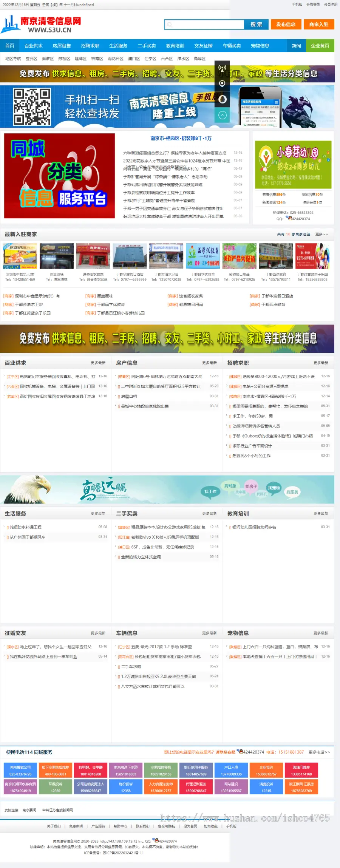Click the 搜索 search button

tap(256, 25)
